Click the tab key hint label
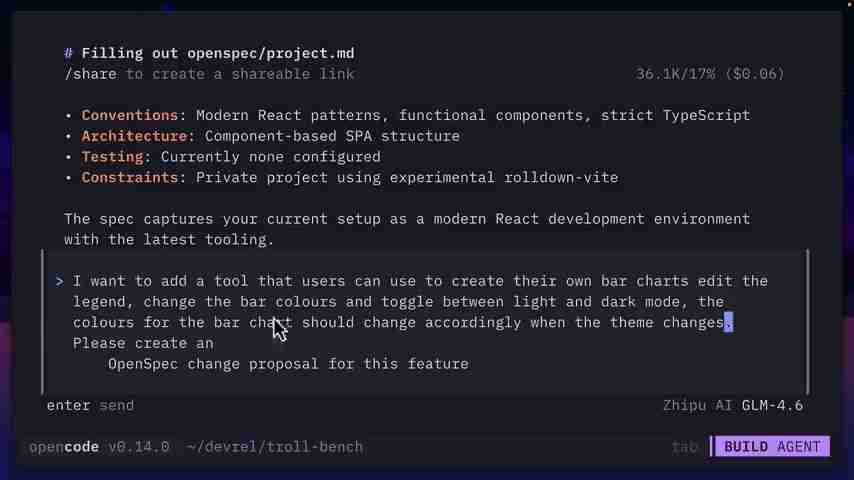The width and height of the screenshot is (854, 480). click(x=684, y=447)
